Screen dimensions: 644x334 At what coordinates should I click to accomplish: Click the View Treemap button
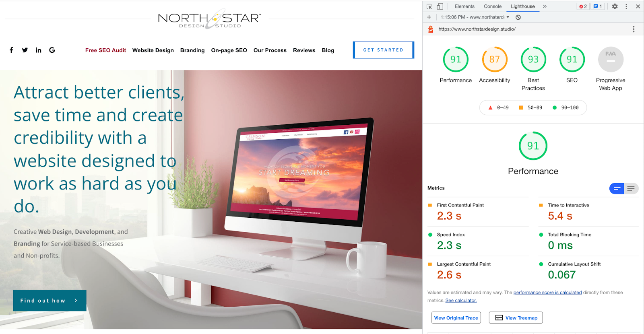pyautogui.click(x=516, y=318)
